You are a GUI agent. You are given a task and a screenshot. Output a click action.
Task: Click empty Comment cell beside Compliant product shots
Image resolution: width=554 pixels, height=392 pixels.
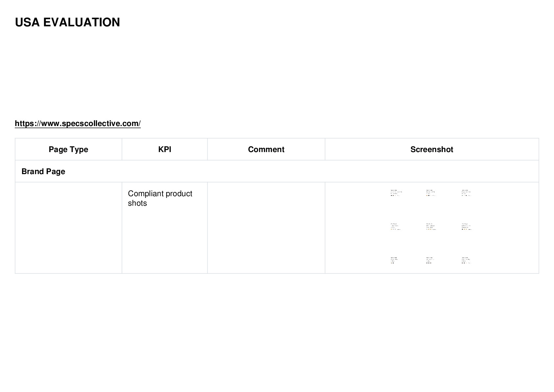coord(266,228)
